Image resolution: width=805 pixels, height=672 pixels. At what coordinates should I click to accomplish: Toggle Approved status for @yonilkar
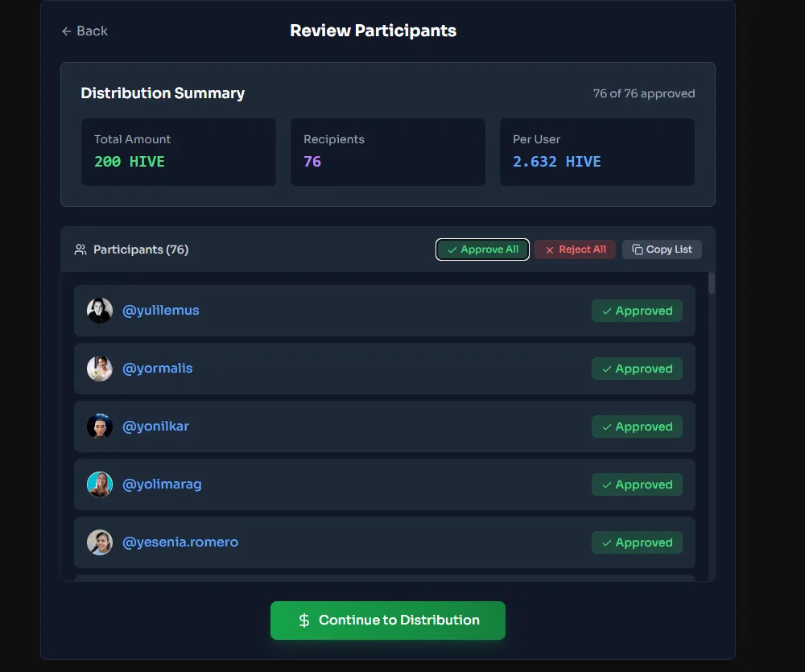point(637,427)
